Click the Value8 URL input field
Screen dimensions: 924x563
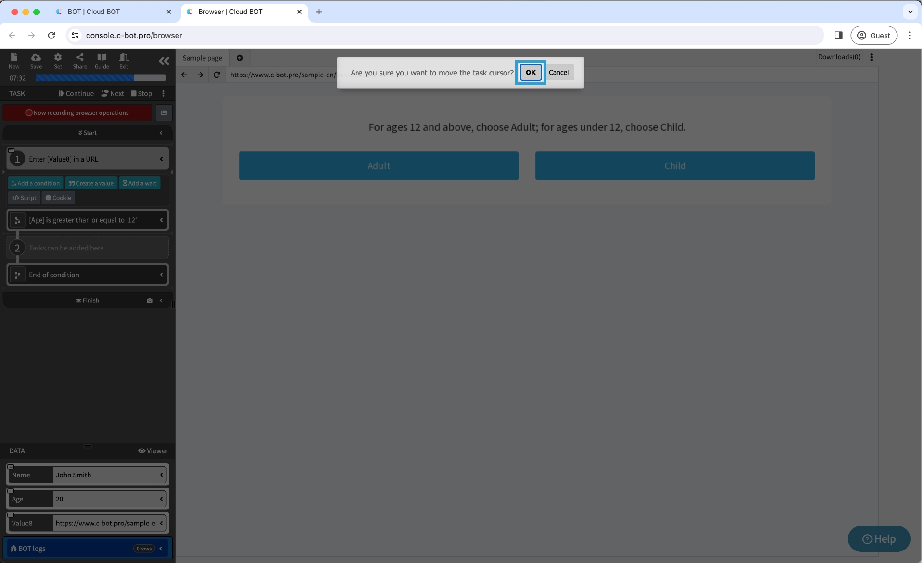pyautogui.click(x=106, y=523)
